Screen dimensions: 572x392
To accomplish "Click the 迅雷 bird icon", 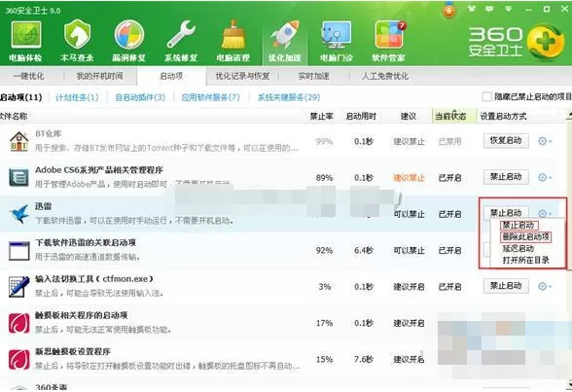I will (19, 214).
